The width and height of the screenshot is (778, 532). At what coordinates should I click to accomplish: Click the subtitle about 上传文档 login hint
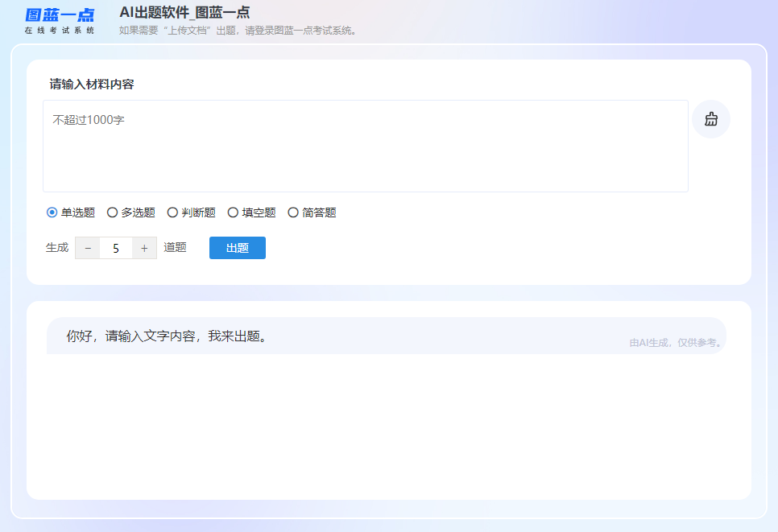pyautogui.click(x=238, y=31)
